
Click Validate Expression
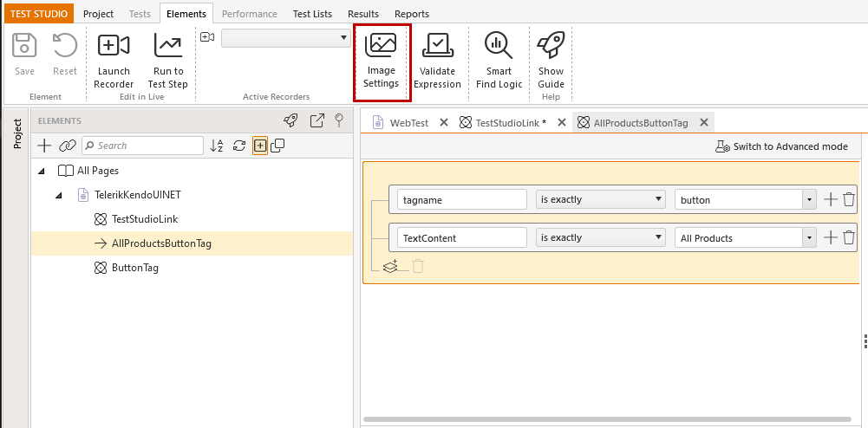[x=437, y=60]
